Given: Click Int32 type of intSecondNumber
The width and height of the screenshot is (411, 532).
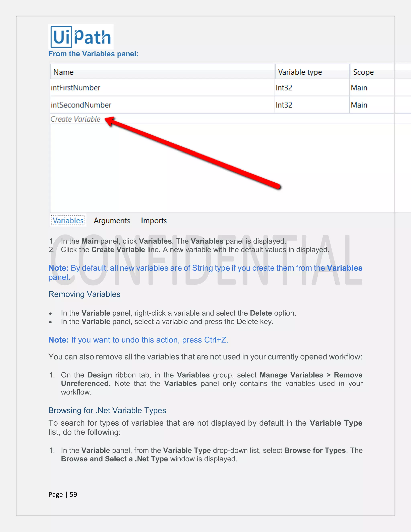Looking at the screenshot, I should point(284,105).
